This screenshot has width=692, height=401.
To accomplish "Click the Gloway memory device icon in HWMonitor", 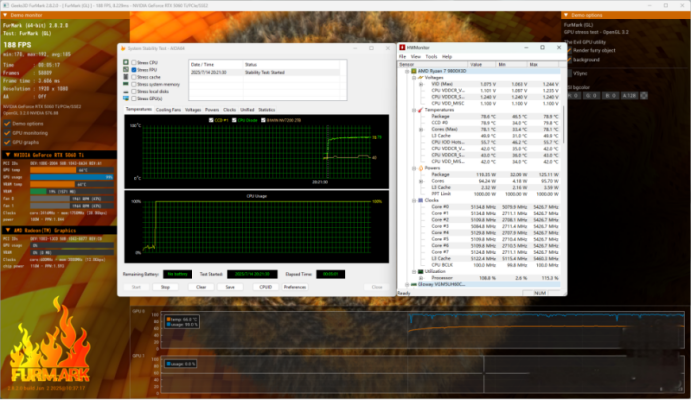I will (x=414, y=285).
